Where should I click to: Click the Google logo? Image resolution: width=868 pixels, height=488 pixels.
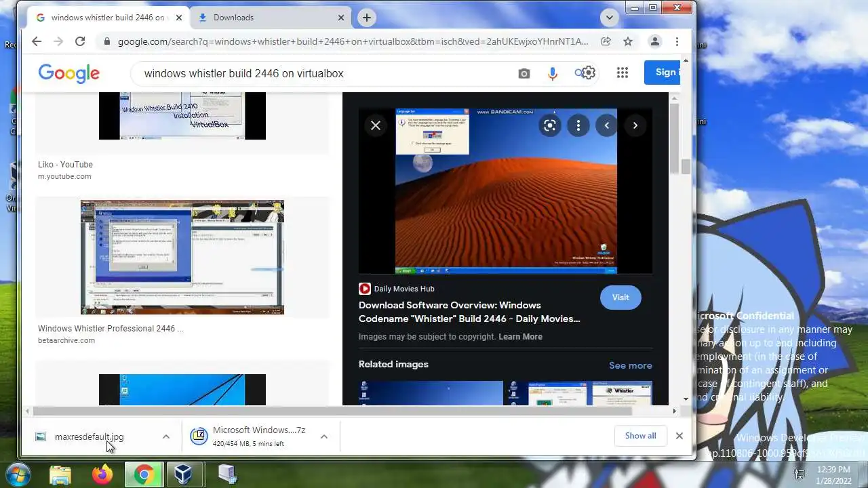tap(69, 73)
